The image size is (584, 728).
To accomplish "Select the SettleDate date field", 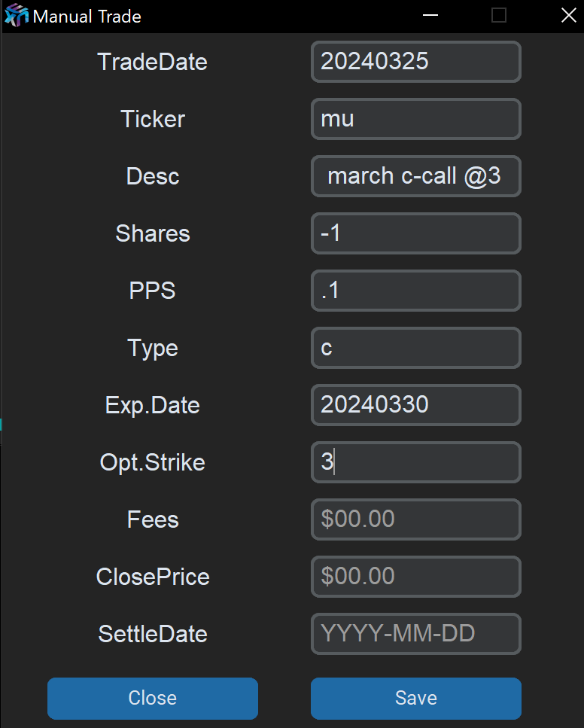I will (415, 634).
